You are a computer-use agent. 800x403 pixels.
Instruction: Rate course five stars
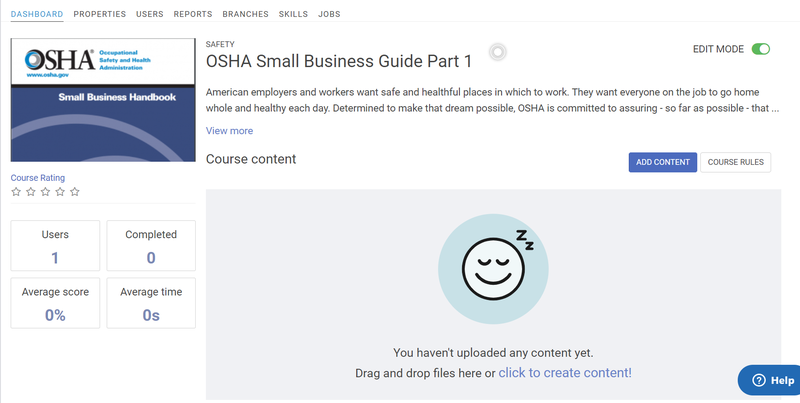click(75, 192)
